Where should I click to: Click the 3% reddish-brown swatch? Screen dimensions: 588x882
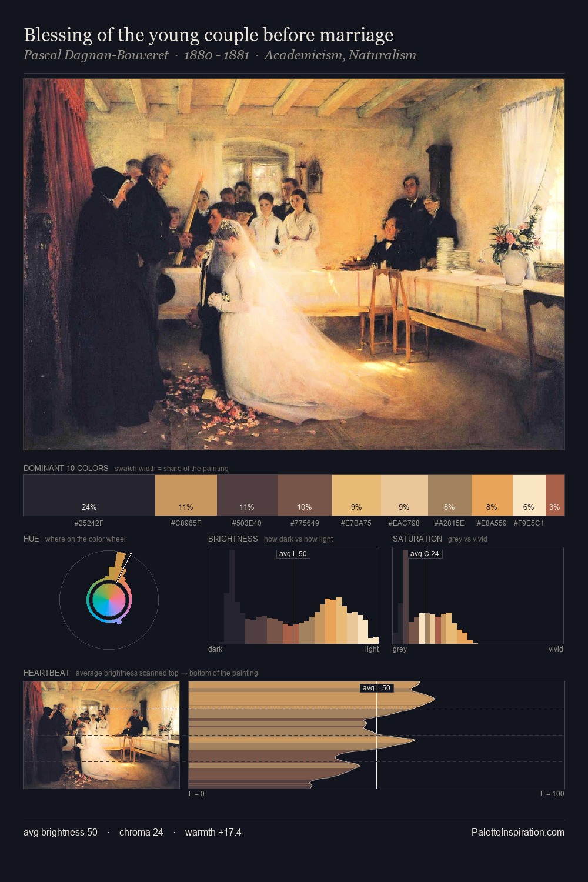(x=555, y=495)
